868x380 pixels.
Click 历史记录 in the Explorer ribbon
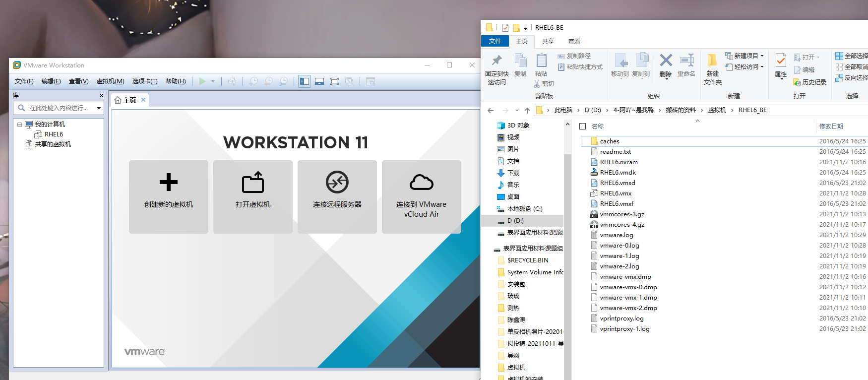coord(810,82)
